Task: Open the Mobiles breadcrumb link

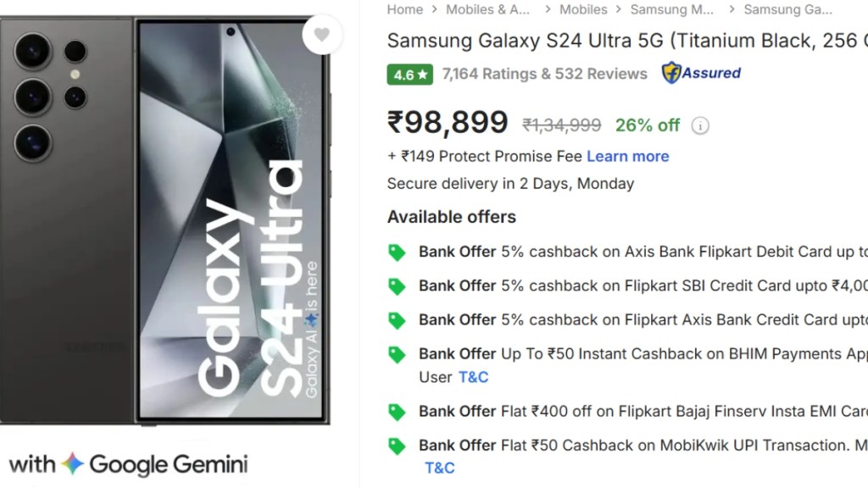Action: 583,9
